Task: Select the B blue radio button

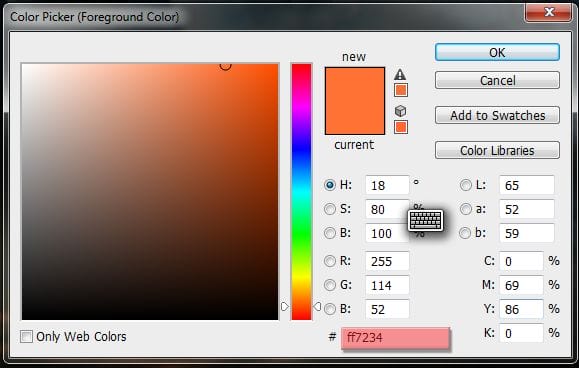Action: (330, 309)
